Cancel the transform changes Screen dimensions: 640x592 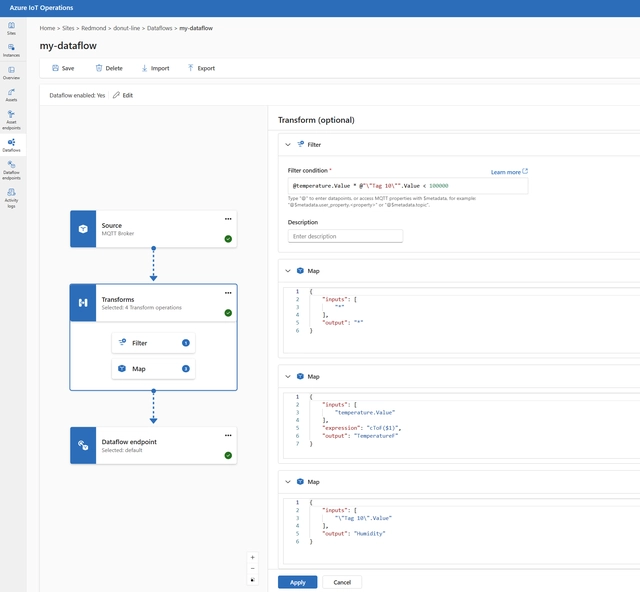tap(342, 582)
